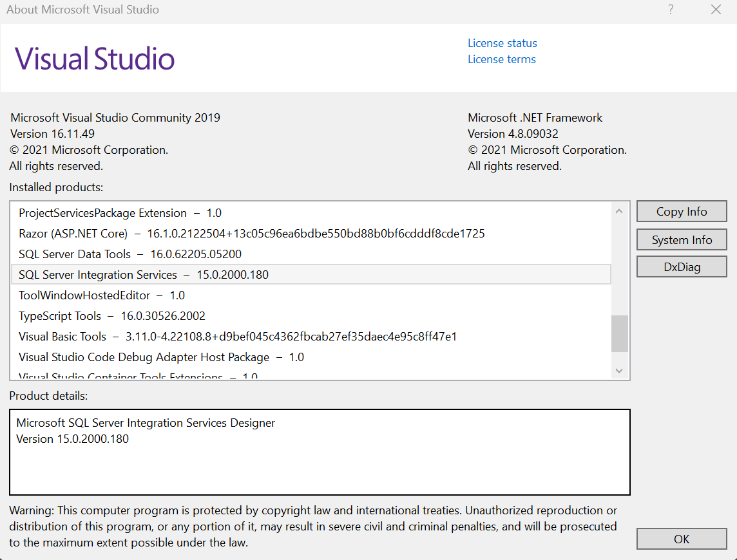Select the Razor (ASP.NET Core) entry
This screenshot has width=737, height=560.
pyautogui.click(x=311, y=234)
